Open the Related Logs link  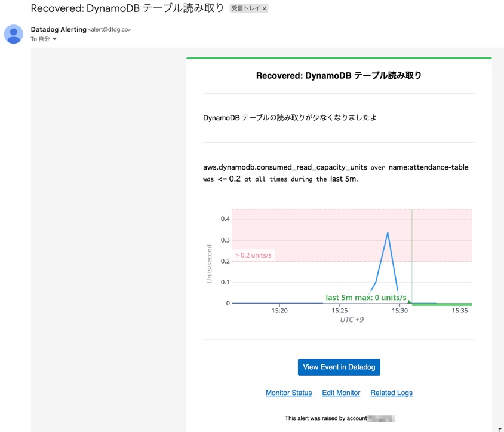pos(391,393)
